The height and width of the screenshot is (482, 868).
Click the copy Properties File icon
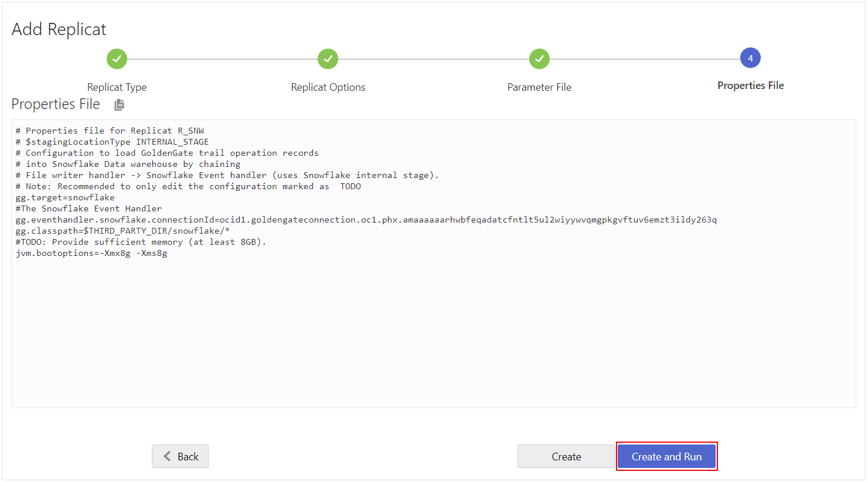coord(119,104)
